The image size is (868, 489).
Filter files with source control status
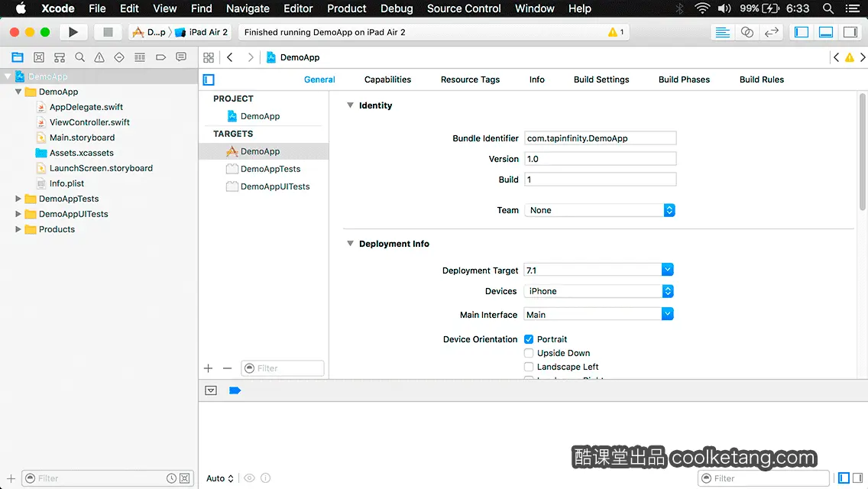tap(185, 478)
